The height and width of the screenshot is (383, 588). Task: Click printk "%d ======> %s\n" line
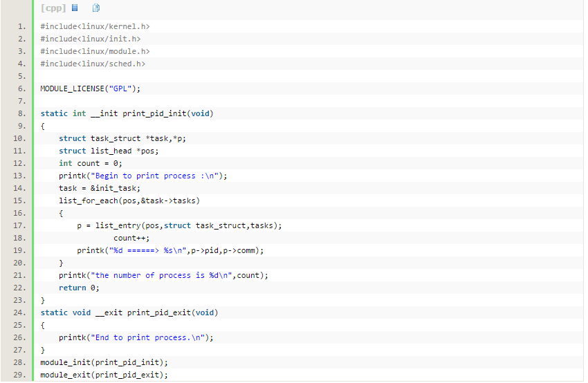click(170, 250)
